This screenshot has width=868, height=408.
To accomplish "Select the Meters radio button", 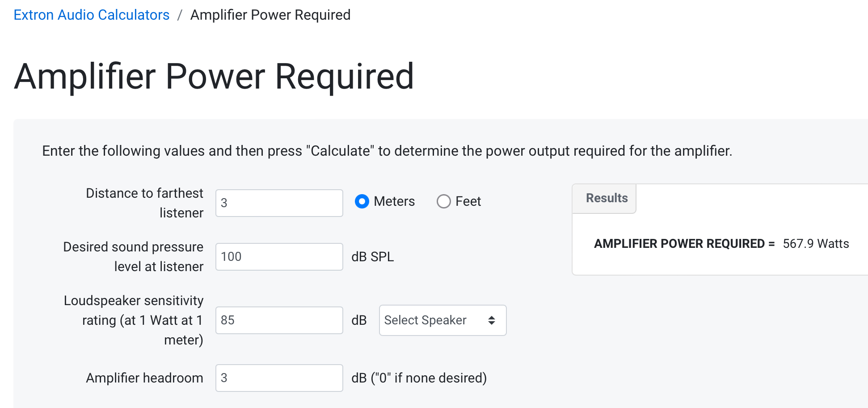I will [362, 201].
